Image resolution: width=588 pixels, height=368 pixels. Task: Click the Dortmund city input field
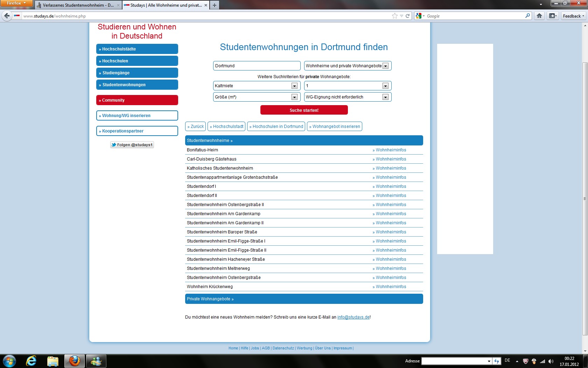(x=257, y=66)
